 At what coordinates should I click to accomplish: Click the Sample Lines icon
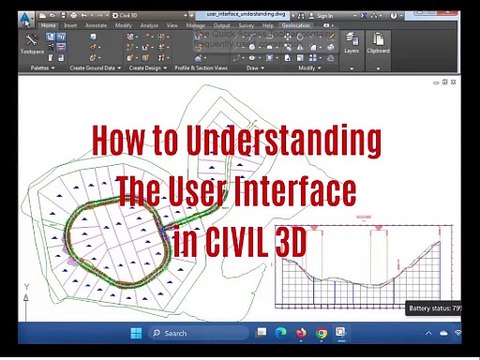click(x=198, y=47)
